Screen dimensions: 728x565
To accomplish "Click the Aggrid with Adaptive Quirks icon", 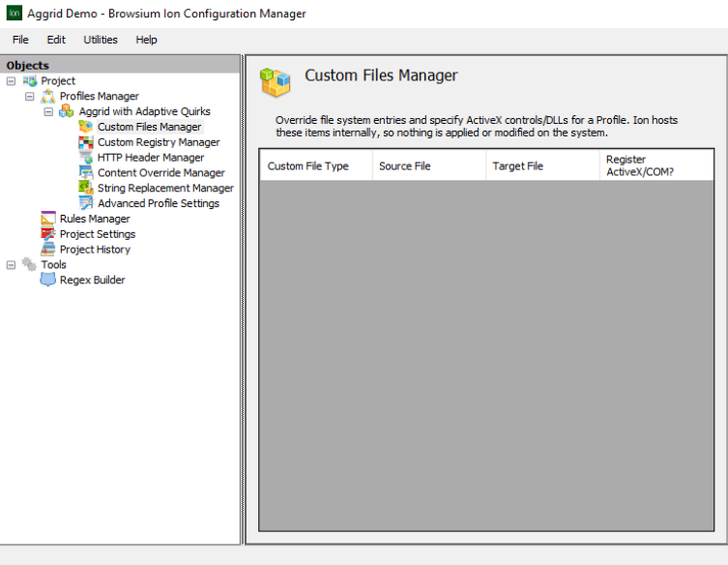I will pos(67,111).
